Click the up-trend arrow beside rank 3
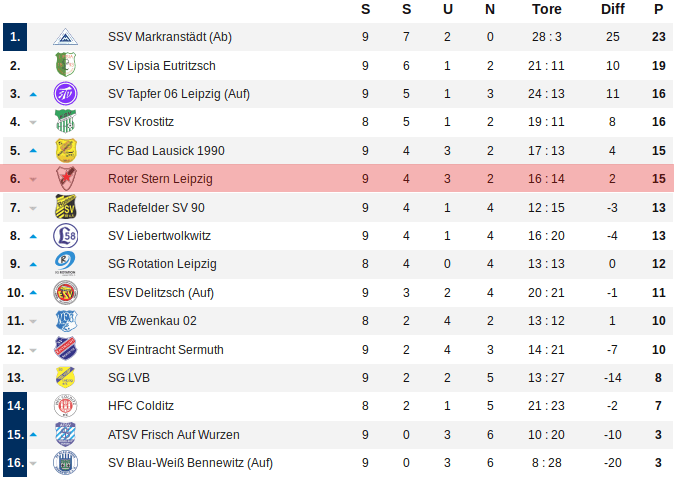The height and width of the screenshot is (481, 676). click(33, 94)
